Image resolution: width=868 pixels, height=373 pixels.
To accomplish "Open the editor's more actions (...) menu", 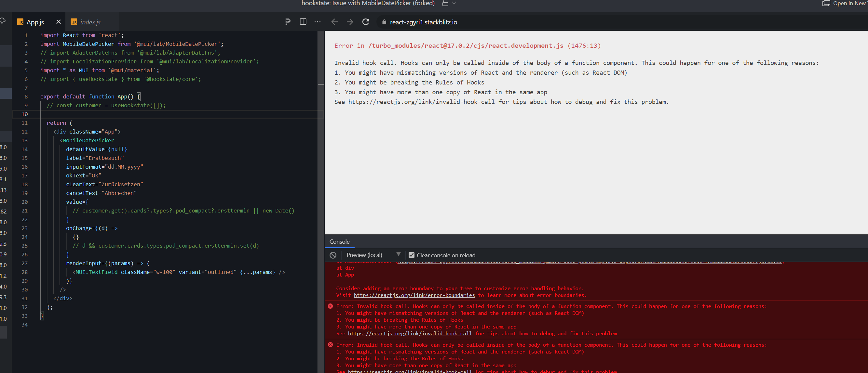I will click(x=317, y=21).
